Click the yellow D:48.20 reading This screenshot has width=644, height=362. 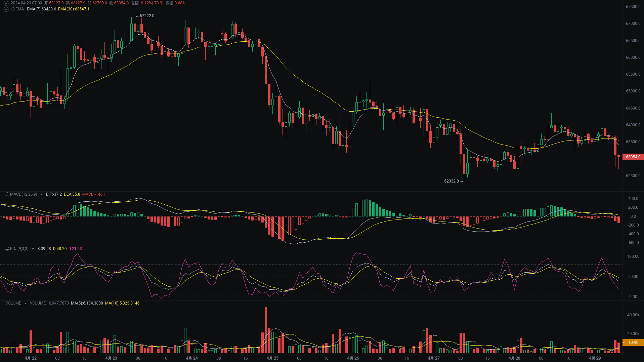pyautogui.click(x=60, y=249)
